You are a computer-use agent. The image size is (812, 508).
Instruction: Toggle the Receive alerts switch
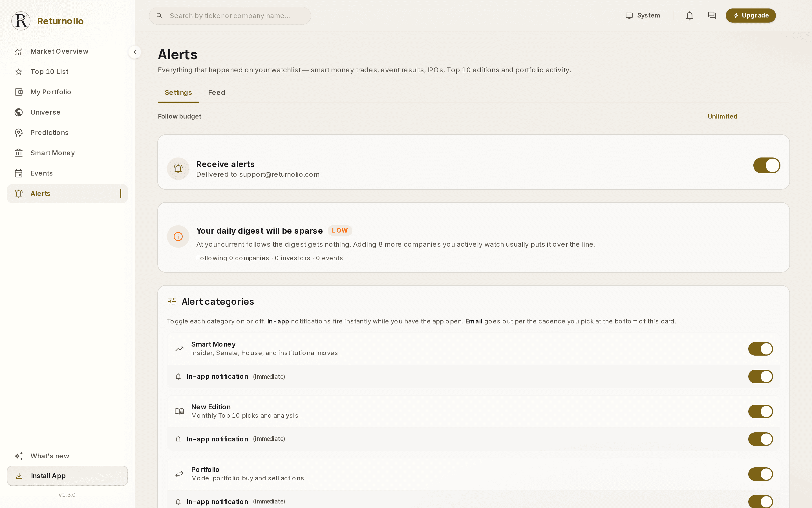(766, 165)
